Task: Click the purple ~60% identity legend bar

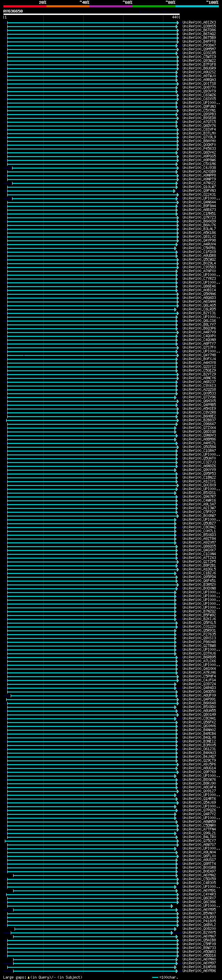Action: 111,6
